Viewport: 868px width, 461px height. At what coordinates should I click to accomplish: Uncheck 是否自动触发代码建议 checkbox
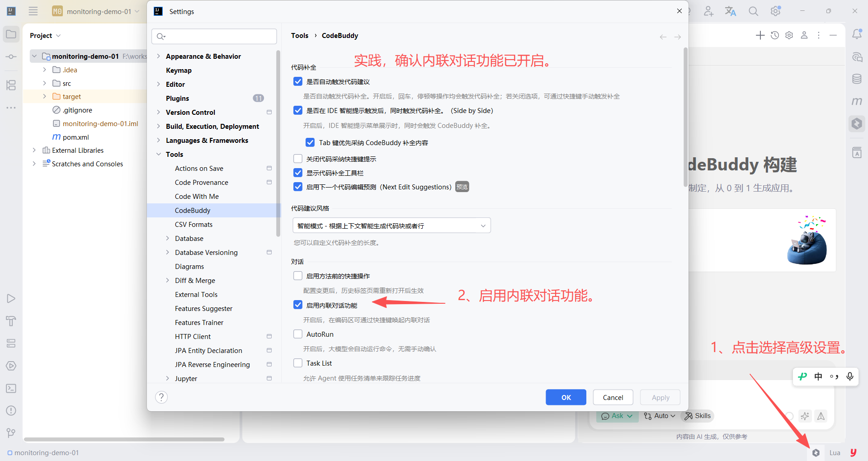pyautogui.click(x=298, y=81)
